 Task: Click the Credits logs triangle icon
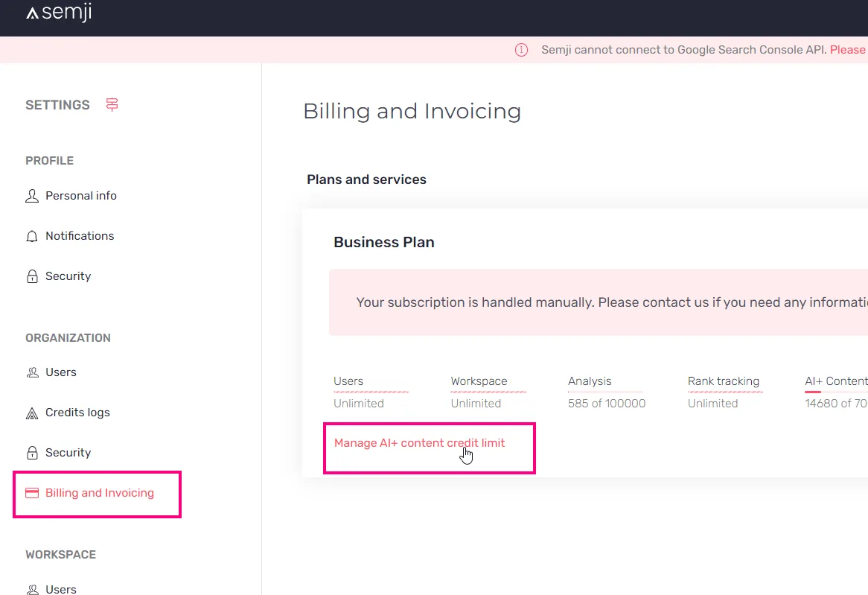click(32, 413)
